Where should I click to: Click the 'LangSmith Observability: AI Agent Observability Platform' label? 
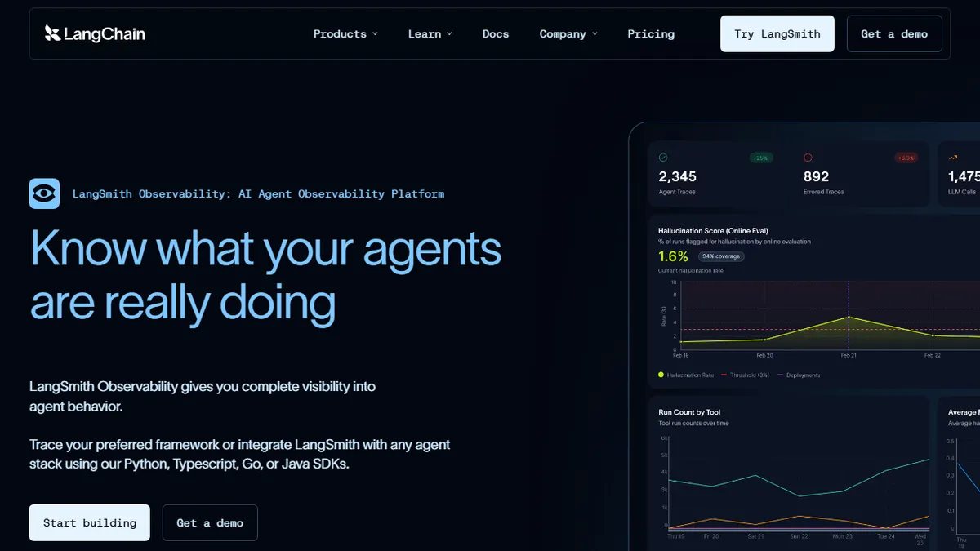click(258, 193)
